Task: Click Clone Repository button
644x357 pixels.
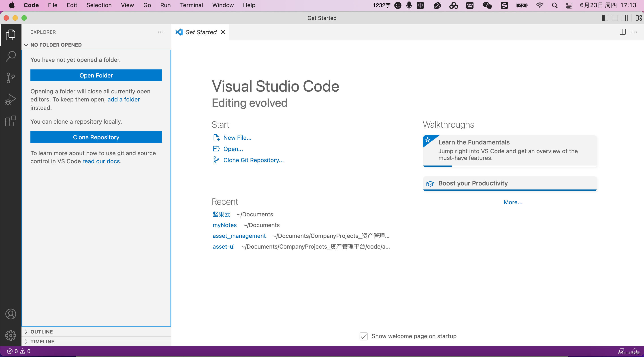Action: (96, 137)
